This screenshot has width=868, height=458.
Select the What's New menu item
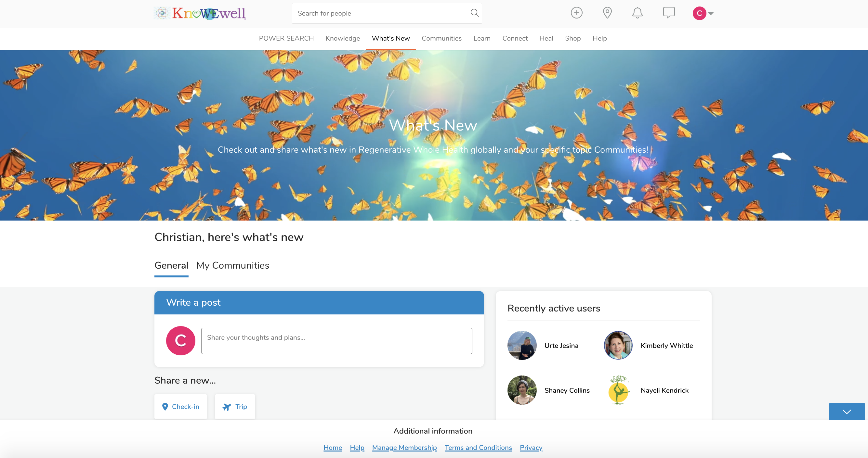(x=391, y=38)
